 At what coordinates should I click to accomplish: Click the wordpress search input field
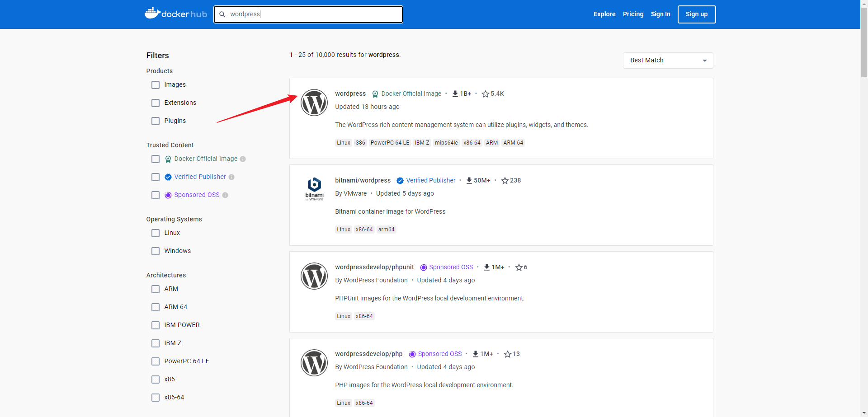308,14
